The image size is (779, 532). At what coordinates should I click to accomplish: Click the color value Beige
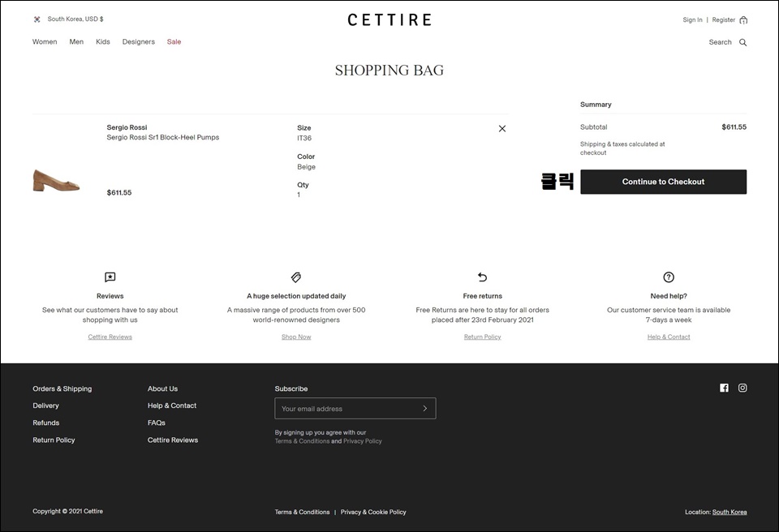[307, 167]
